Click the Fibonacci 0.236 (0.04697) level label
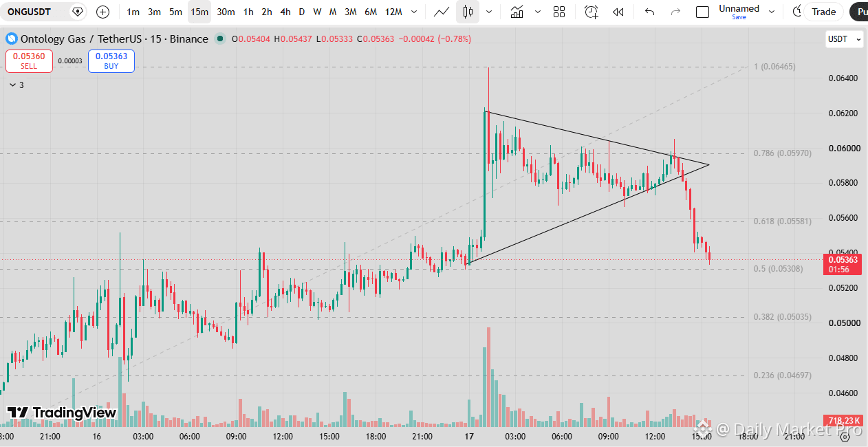 click(x=783, y=375)
